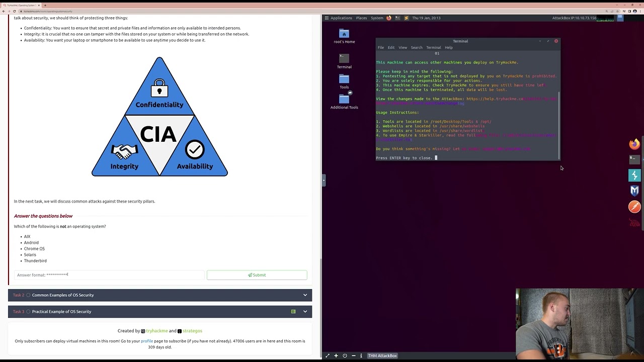Open the tryhackme creator link
Screen dimensions: 644x362
[x=157, y=331]
